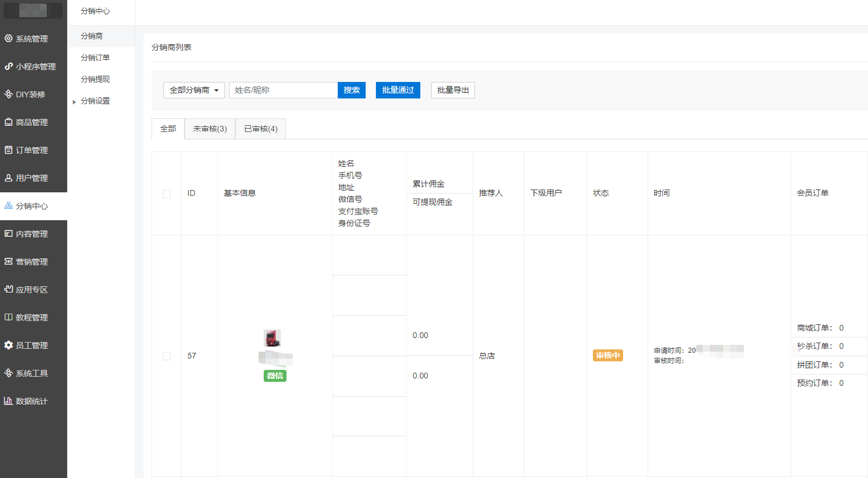Switch to the 未审核(3) tab
Image resolution: width=868 pixels, height=478 pixels.
coord(210,129)
